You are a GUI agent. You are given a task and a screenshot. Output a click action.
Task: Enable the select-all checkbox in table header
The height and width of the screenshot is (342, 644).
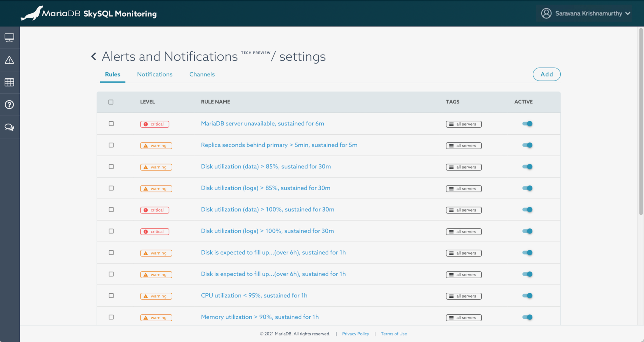point(111,102)
